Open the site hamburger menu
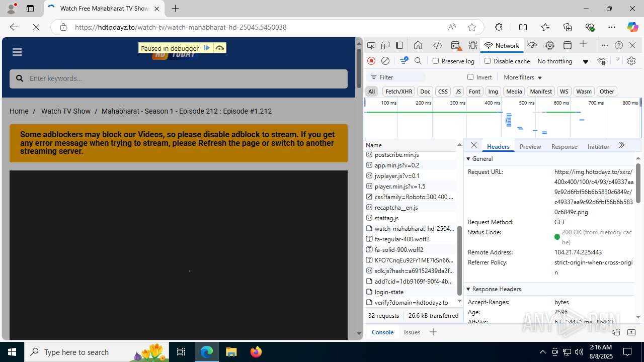Viewport: 644px width, 362px height. (x=17, y=52)
